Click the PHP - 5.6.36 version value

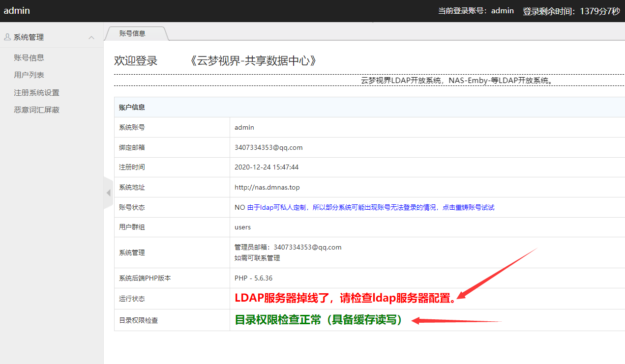point(253,278)
